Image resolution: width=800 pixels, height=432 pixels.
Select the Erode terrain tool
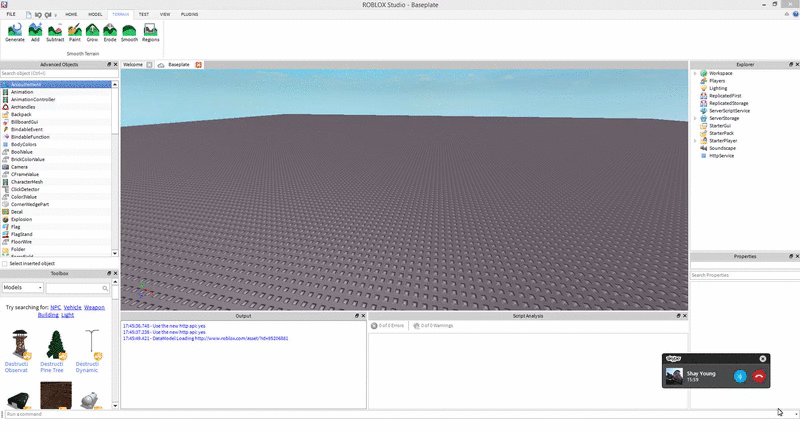(110, 33)
